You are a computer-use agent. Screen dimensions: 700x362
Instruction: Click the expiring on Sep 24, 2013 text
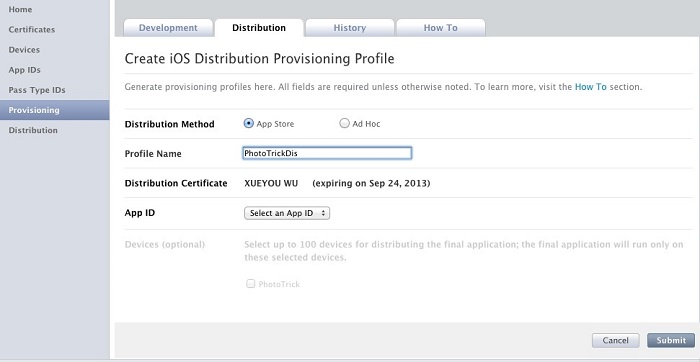pos(371,183)
